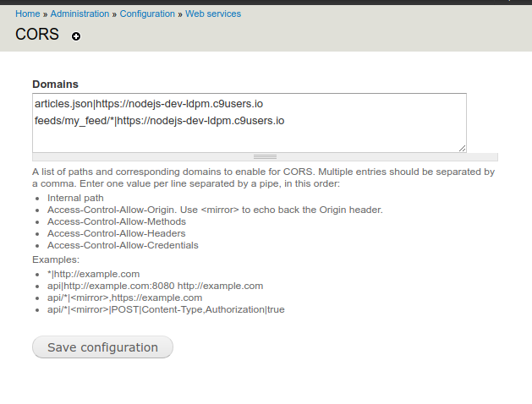Click the CORS page title
The height and width of the screenshot is (404, 532).
37,35
